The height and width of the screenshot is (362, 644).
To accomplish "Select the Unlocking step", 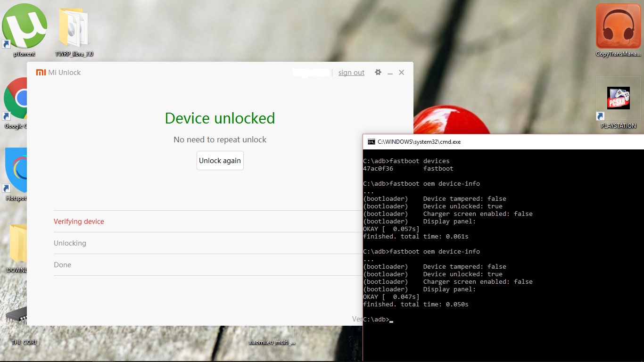I will [x=208, y=243].
